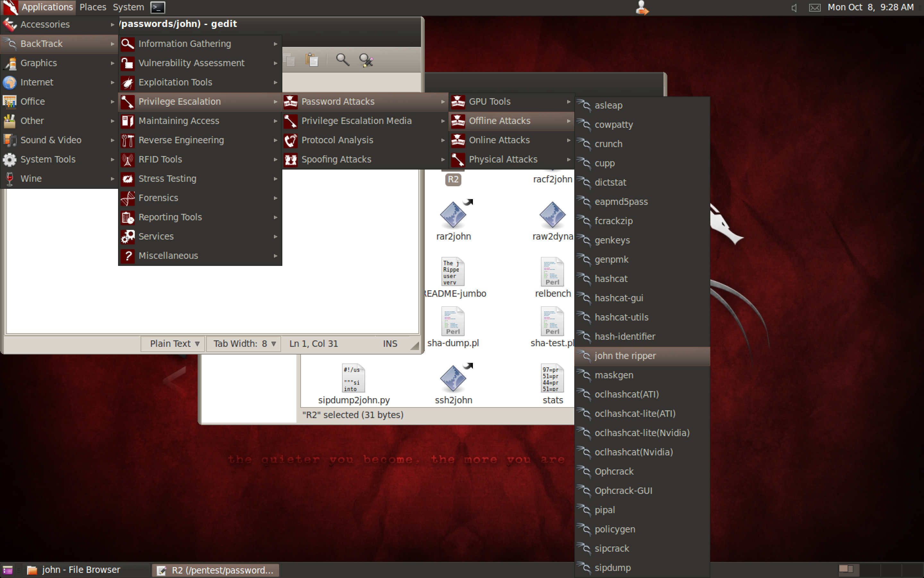Open the Plain Text syntax dropdown

pyautogui.click(x=173, y=344)
